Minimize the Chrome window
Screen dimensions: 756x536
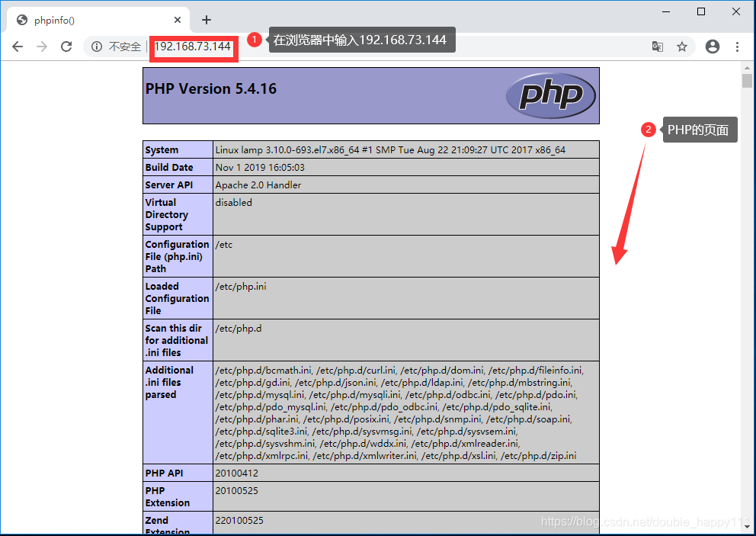666,11
